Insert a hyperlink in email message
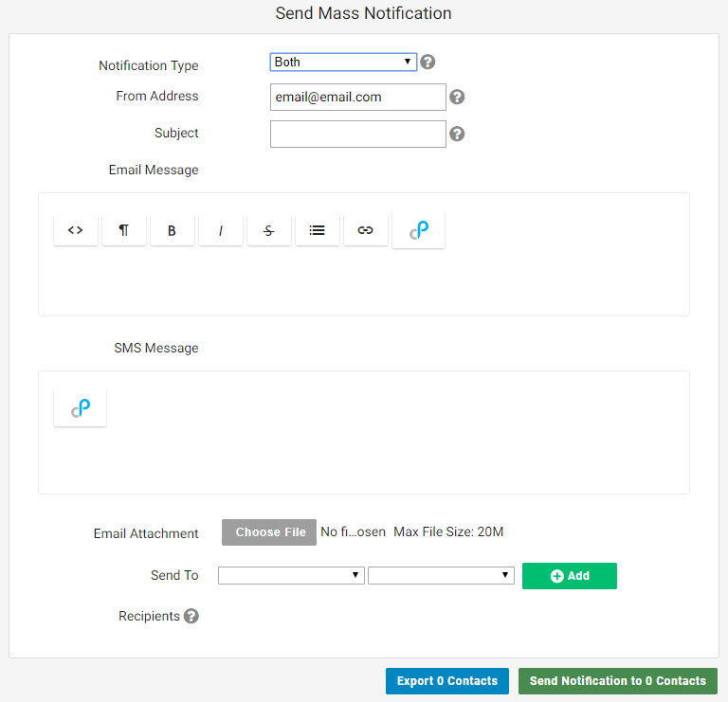728x702 pixels. point(365,230)
